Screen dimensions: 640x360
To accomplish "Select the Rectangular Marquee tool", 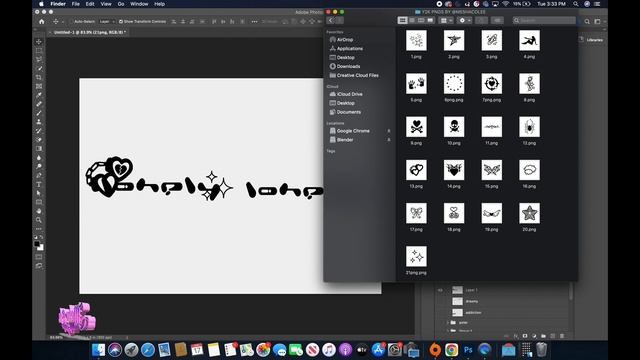I will (x=39, y=51).
